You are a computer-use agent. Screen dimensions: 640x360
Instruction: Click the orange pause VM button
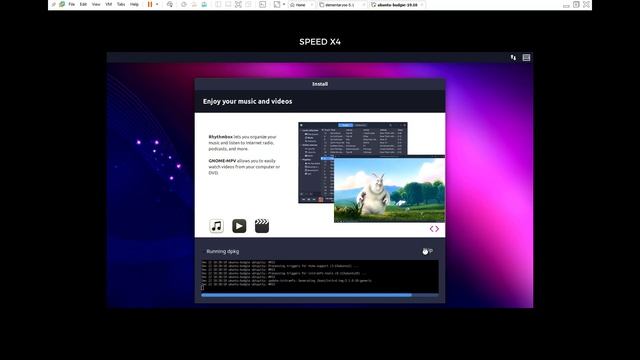(x=150, y=4)
